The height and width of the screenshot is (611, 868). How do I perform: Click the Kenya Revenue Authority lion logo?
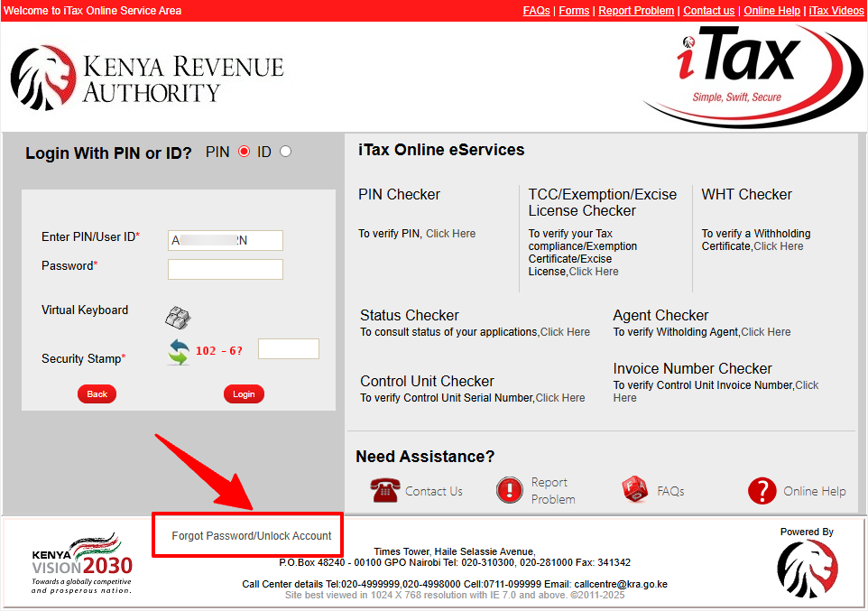(x=42, y=79)
